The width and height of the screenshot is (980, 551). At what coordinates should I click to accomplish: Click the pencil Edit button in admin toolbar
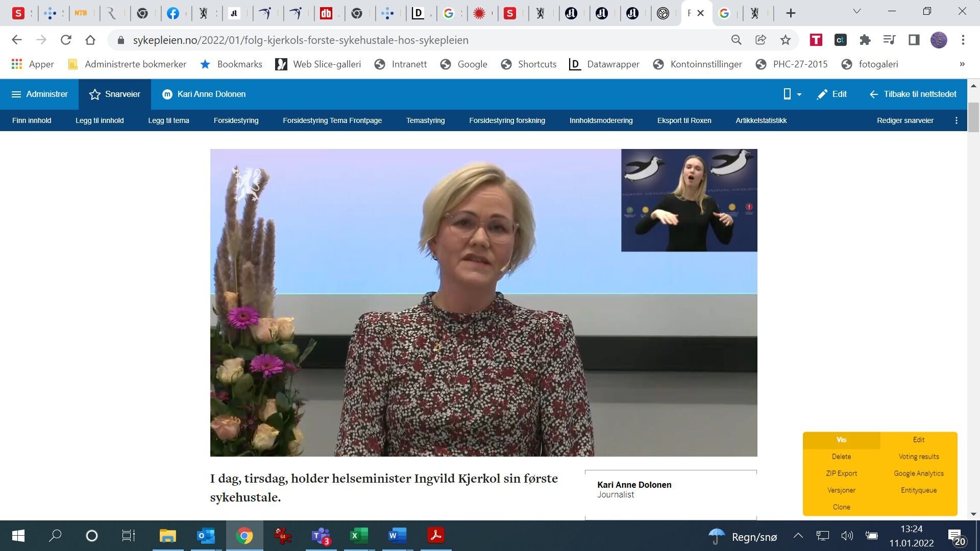click(832, 94)
